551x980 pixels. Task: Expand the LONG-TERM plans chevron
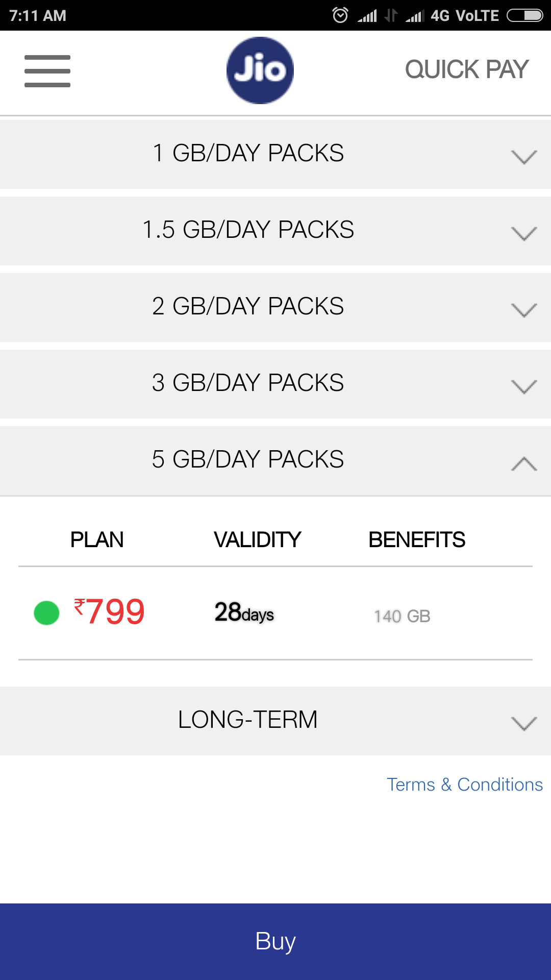tap(524, 723)
